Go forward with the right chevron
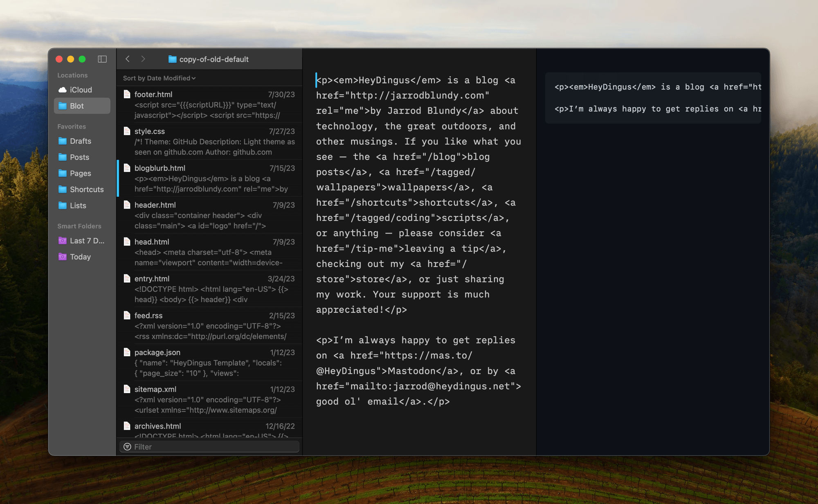The width and height of the screenshot is (818, 504). point(143,59)
